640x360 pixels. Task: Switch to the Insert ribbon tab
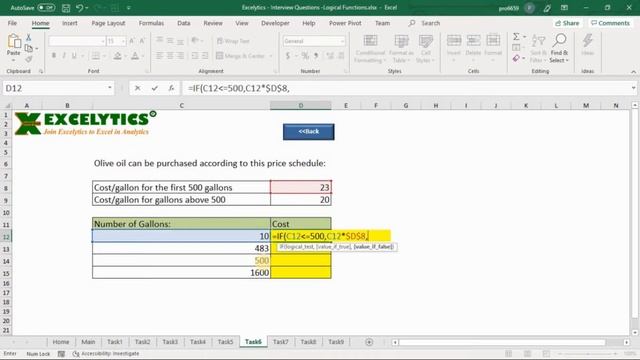pyautogui.click(x=70, y=23)
